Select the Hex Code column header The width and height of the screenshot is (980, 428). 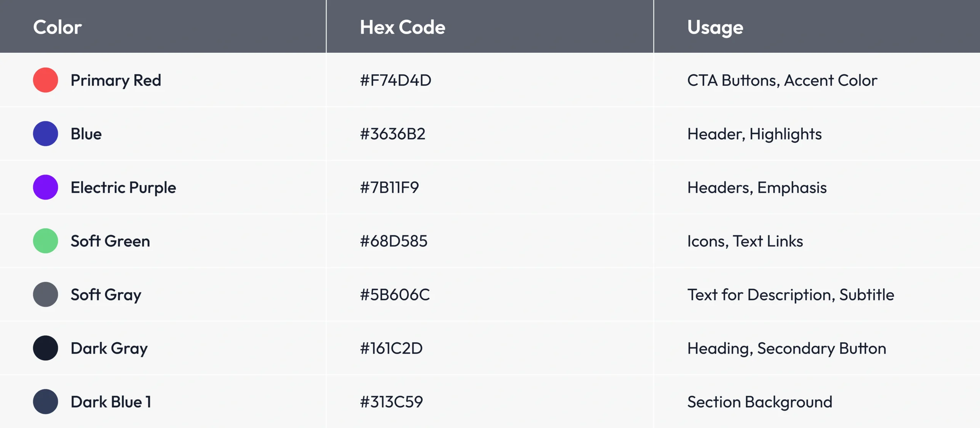point(402,27)
